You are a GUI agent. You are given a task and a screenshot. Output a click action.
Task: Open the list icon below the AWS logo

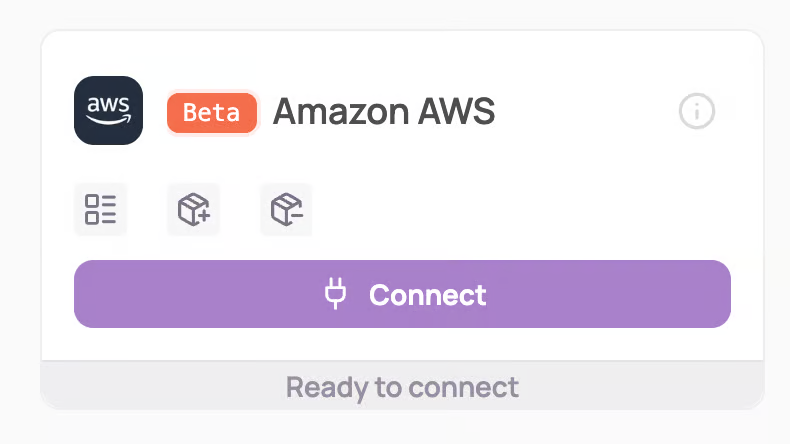point(100,210)
